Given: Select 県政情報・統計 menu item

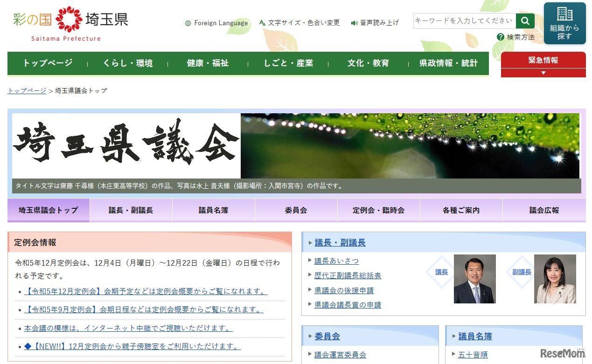Looking at the screenshot, I should pos(448,63).
